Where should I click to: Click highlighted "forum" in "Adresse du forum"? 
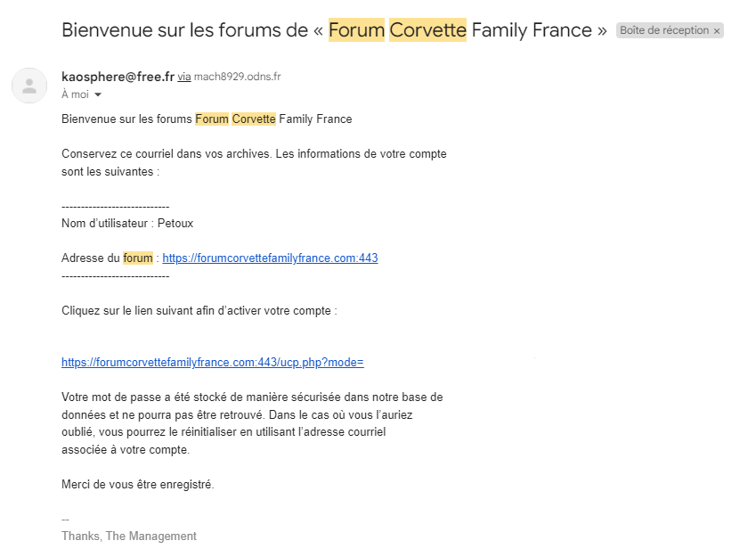(x=138, y=258)
